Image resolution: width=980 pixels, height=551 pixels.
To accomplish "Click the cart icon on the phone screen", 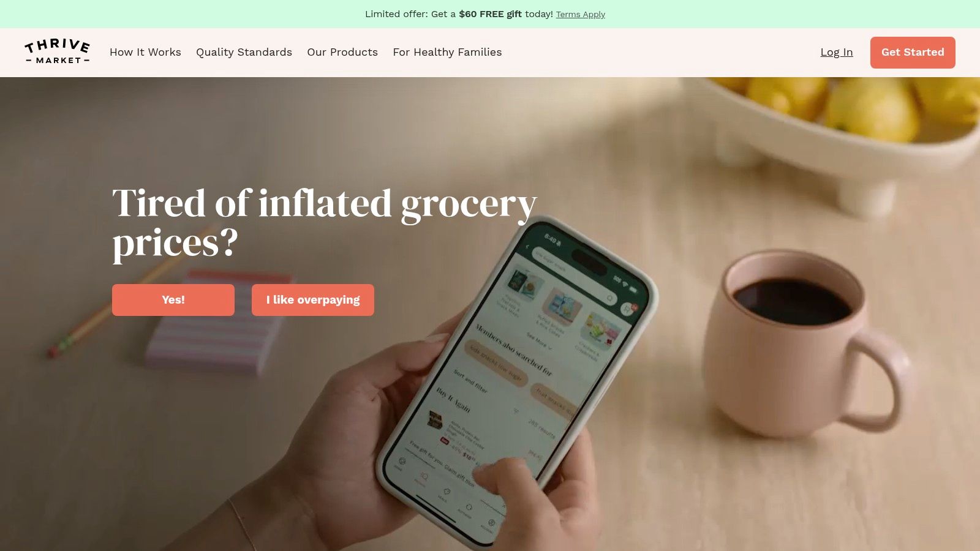I will point(628,309).
